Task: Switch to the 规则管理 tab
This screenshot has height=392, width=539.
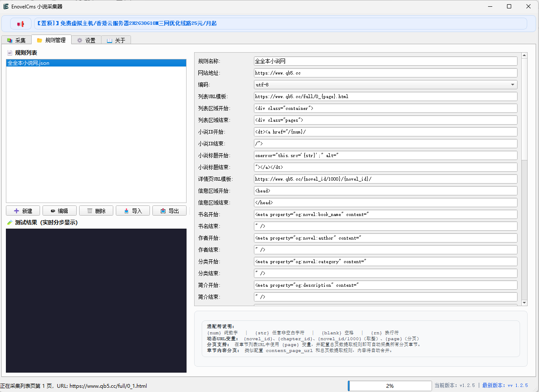Action: point(51,40)
